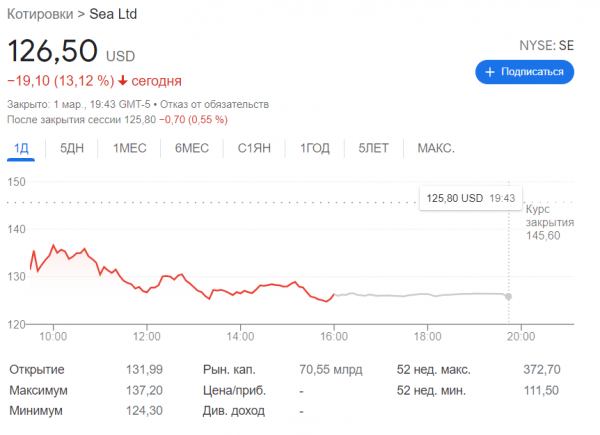Click the red down arrow next to сегодня

(x=123, y=81)
